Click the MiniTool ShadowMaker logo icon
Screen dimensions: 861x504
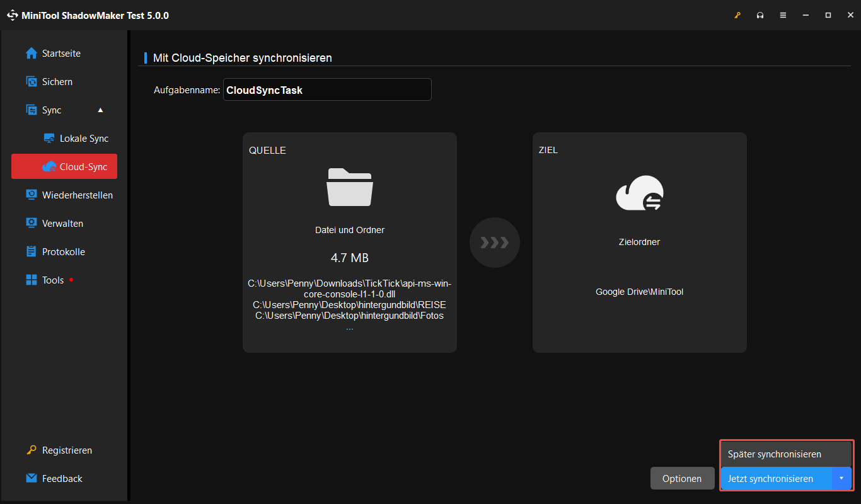13,15
